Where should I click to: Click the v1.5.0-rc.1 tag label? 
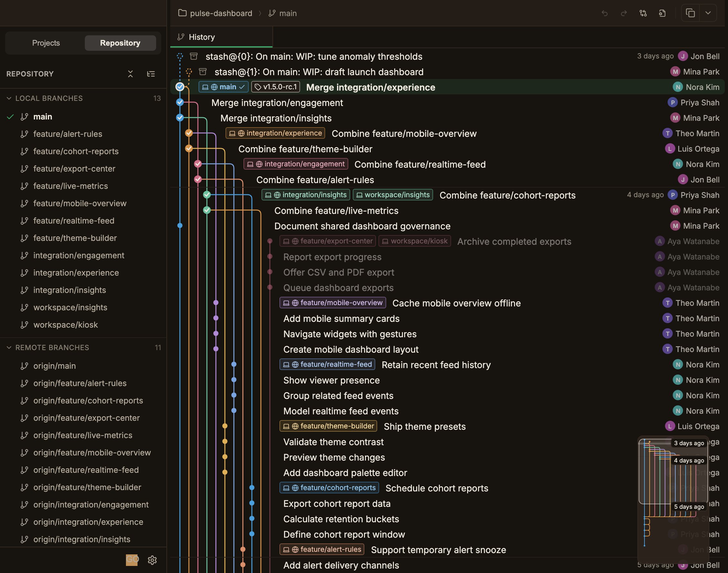tap(276, 87)
